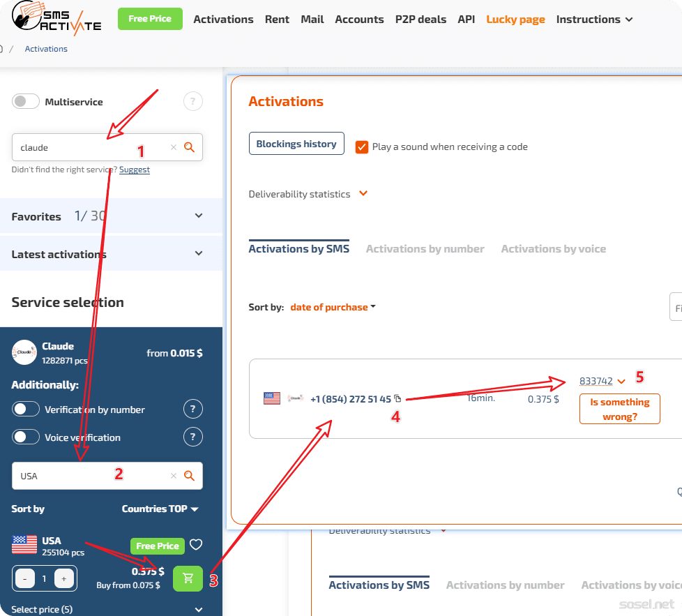Uncheck 'Play a sound when receiving a code'
The height and width of the screenshot is (616, 682).
(x=361, y=147)
